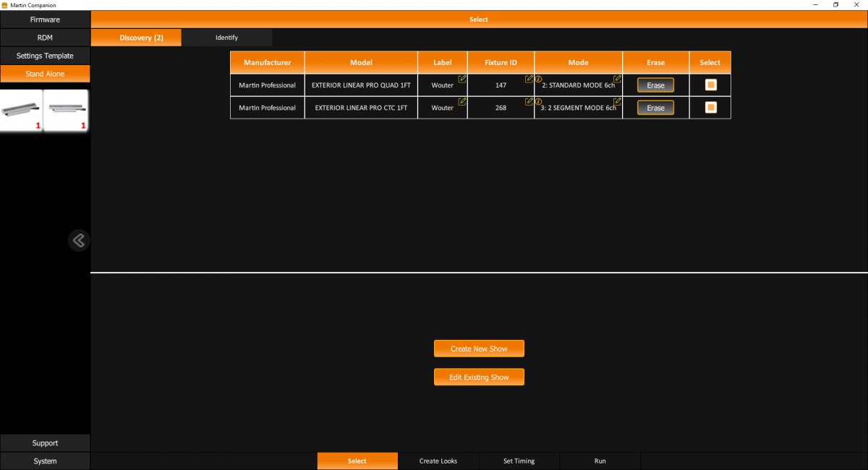Click the Model column header
This screenshot has height=470, width=868.
[361, 62]
